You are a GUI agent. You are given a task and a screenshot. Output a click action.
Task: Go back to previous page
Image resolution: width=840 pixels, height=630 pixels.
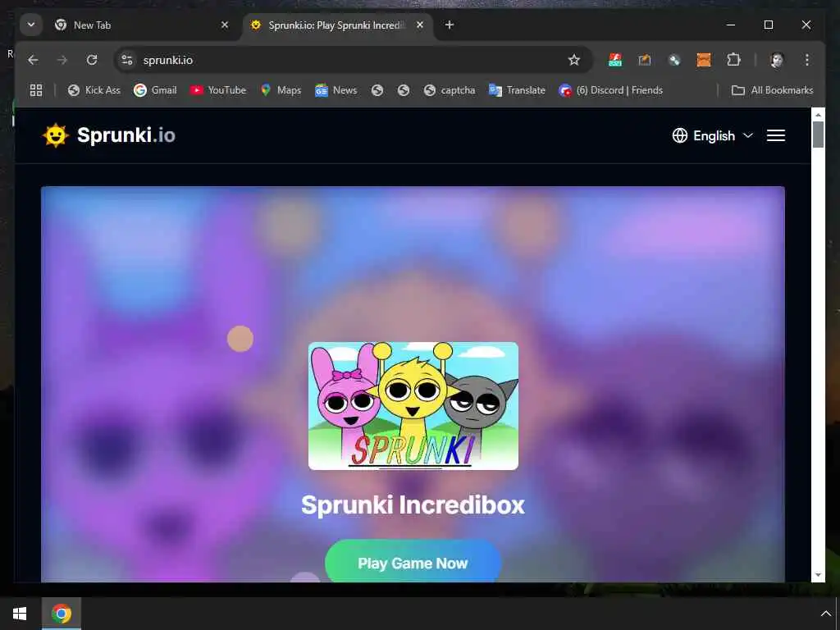click(x=33, y=60)
